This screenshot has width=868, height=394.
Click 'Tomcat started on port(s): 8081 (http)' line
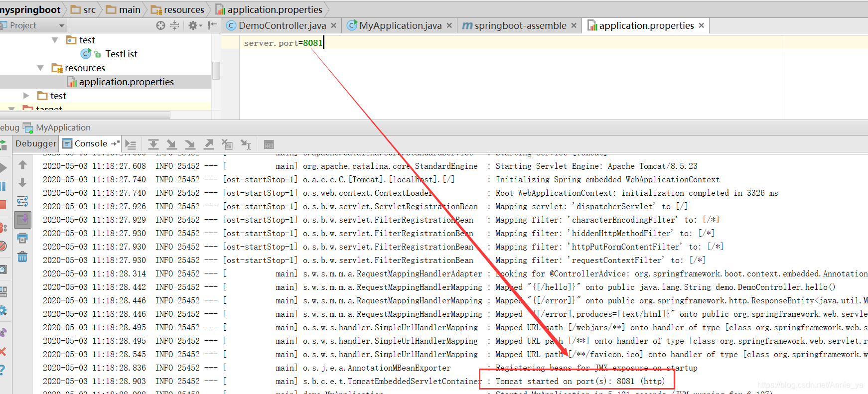[580, 381]
